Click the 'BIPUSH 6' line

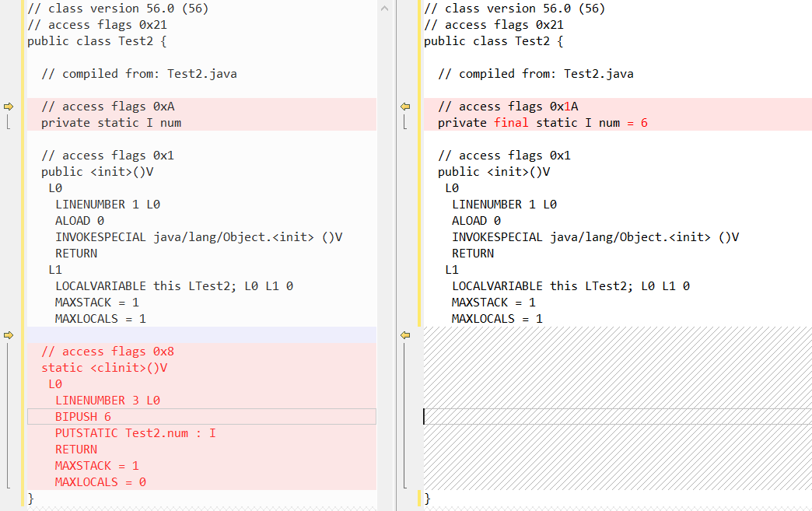click(83, 417)
